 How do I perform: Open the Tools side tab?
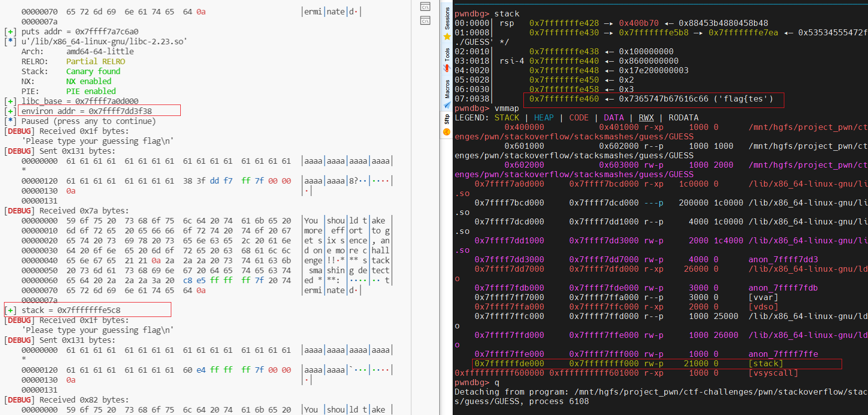pyautogui.click(x=447, y=60)
